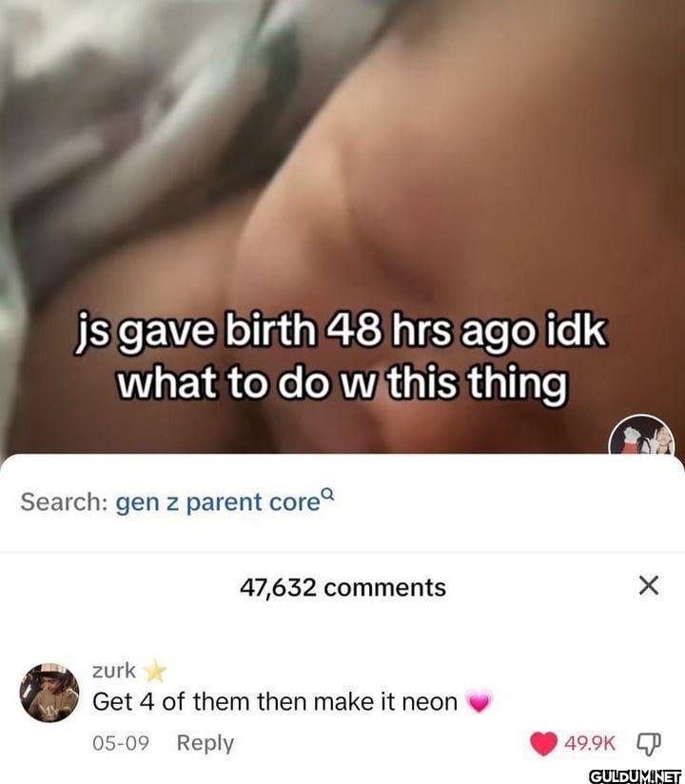Open zurk's username
Image resolution: width=685 pixels, height=784 pixels.
tap(113, 670)
